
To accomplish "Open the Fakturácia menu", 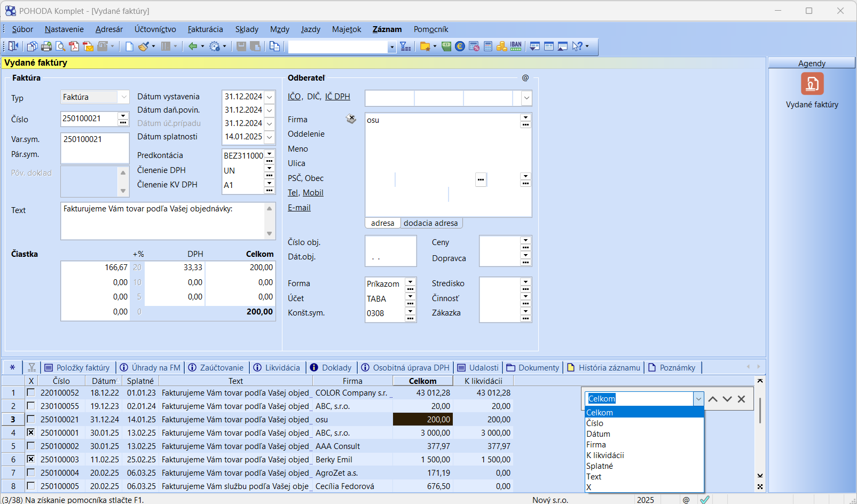I will 206,29.
